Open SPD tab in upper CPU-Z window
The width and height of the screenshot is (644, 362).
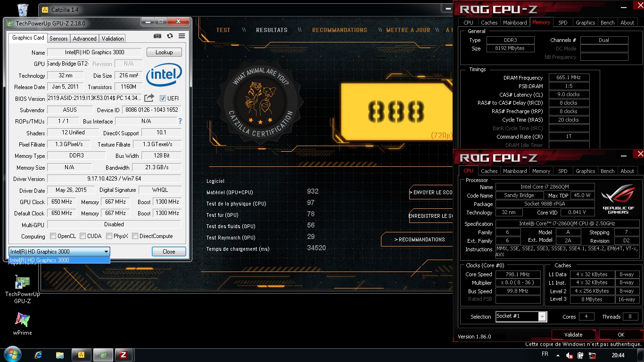click(563, 23)
